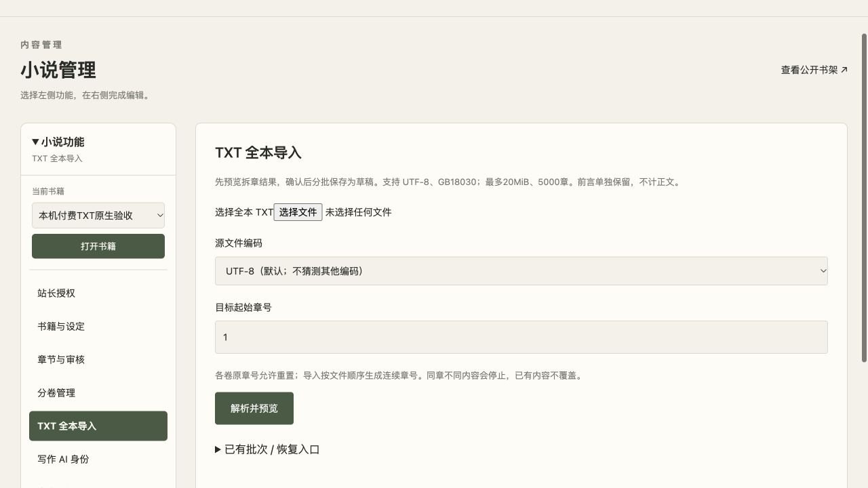Click the 选择文件 file button

point(298,212)
